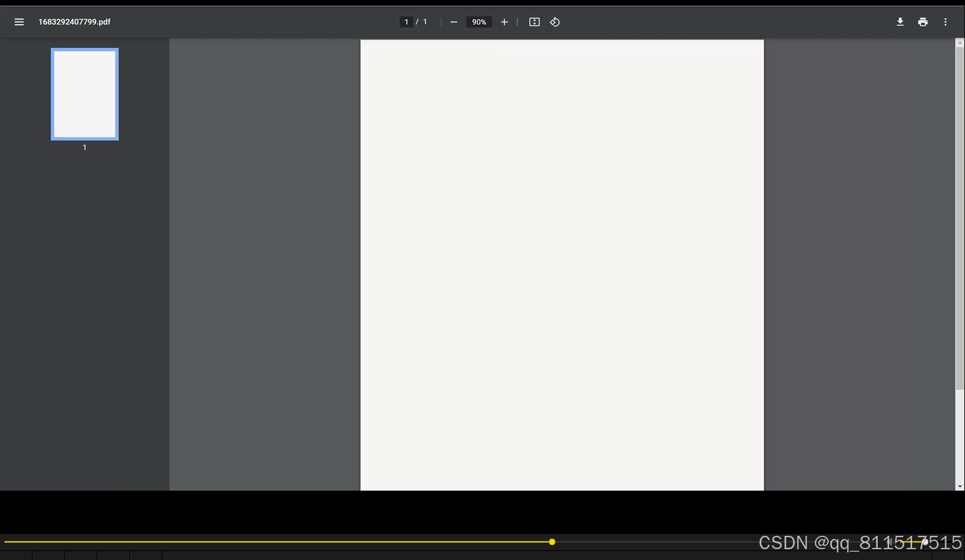Viewport: 965px width, 560px height.
Task: Zoom out with the minus button
Action: [454, 22]
